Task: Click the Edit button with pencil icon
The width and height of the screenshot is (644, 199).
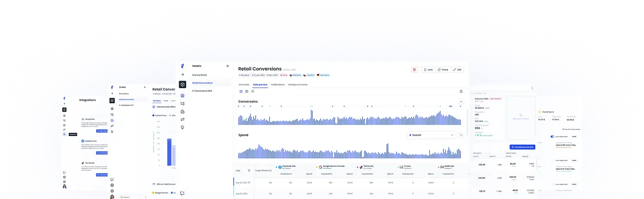Action: pos(457,69)
